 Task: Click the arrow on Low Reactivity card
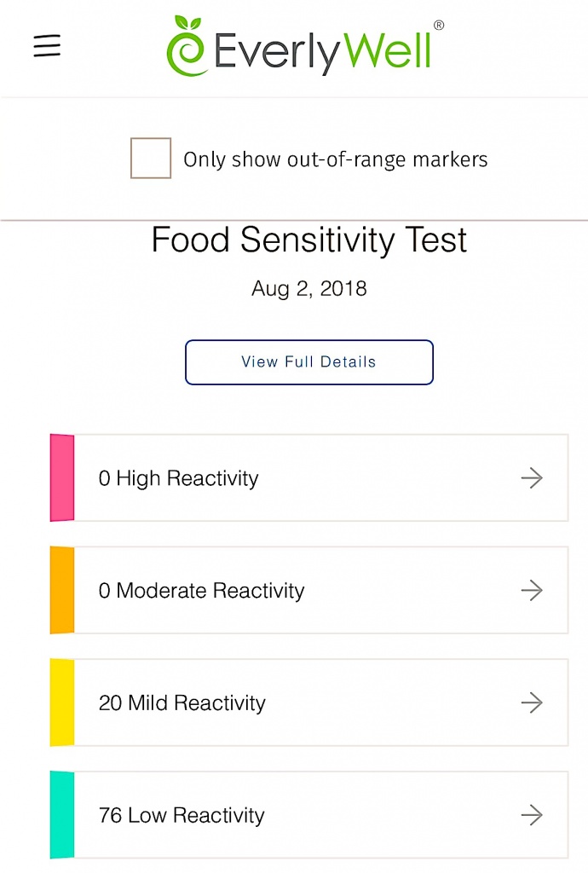(530, 815)
